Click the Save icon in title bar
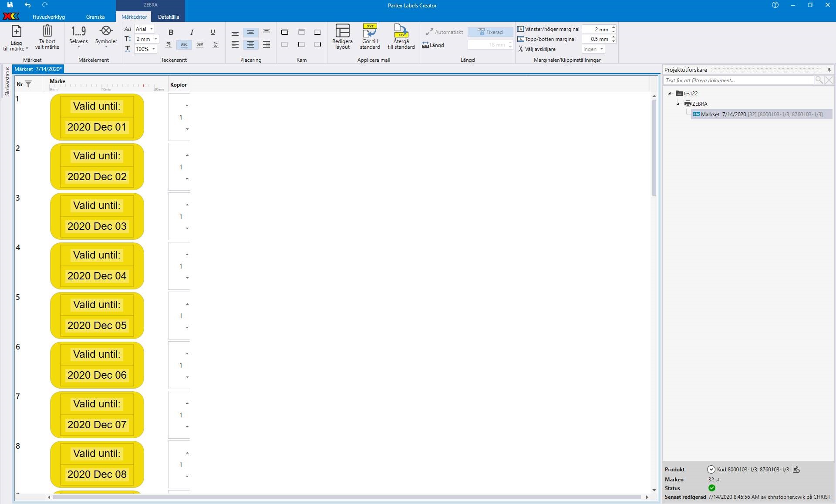Screen dimensions: 836x504 click(x=10, y=5)
